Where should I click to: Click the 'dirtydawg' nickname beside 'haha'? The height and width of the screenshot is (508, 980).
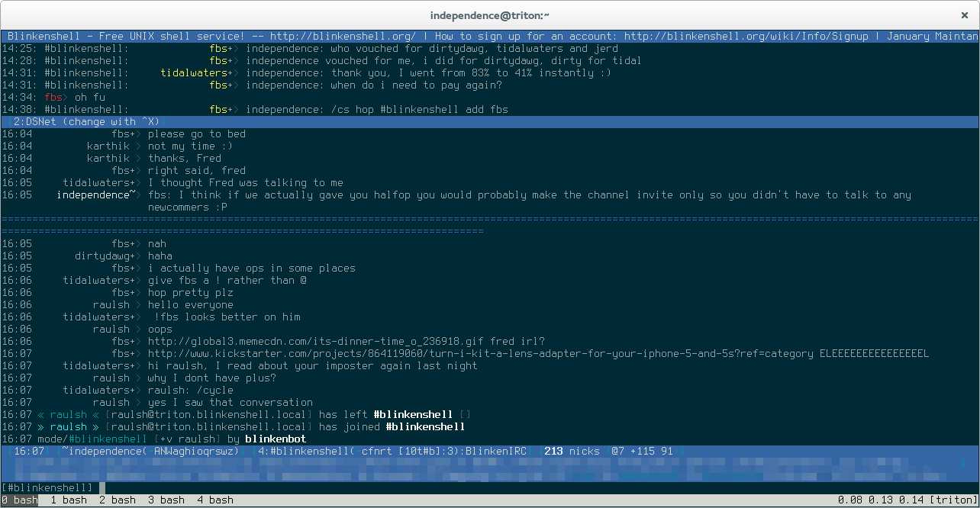pos(104,256)
